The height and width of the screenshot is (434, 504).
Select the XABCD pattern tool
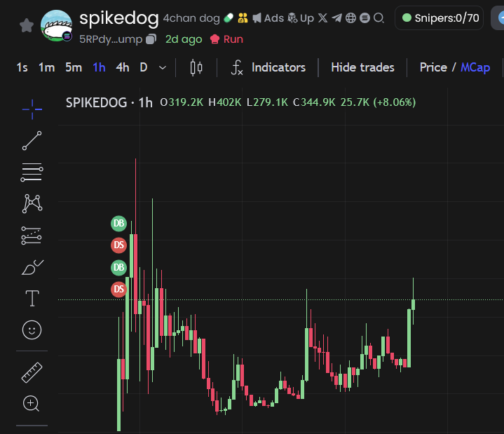tap(32, 203)
